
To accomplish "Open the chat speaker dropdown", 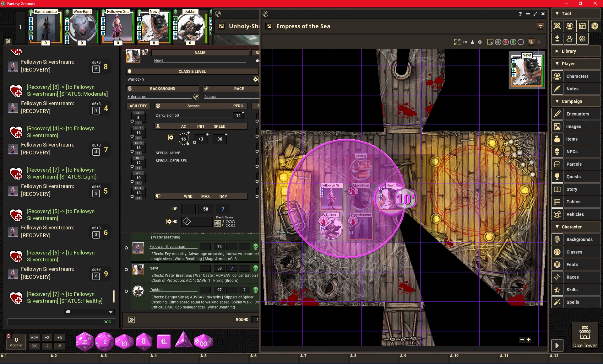I will tap(90, 312).
